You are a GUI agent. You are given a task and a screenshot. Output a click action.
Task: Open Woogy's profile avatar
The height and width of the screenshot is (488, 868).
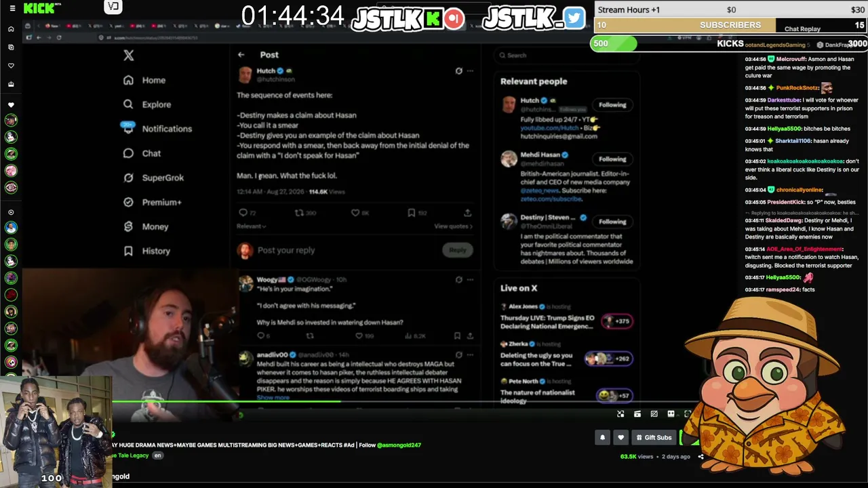pos(245,283)
